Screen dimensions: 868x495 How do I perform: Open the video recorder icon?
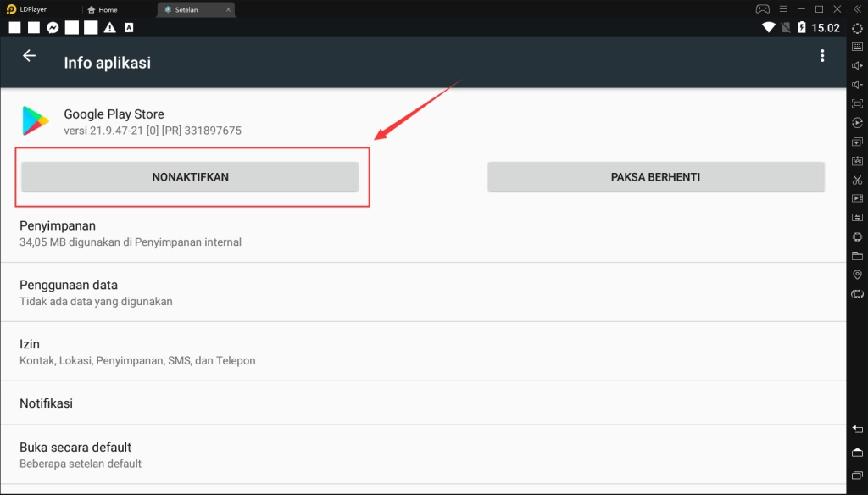[857, 198]
